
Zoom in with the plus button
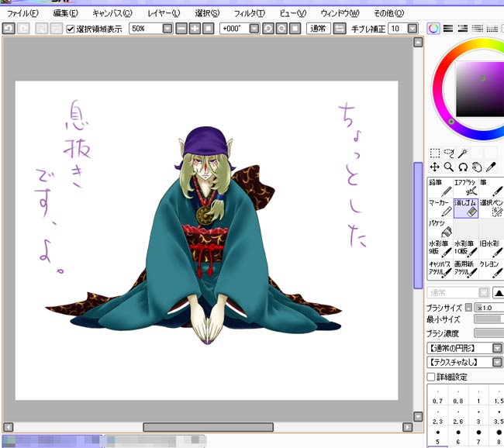(195, 29)
